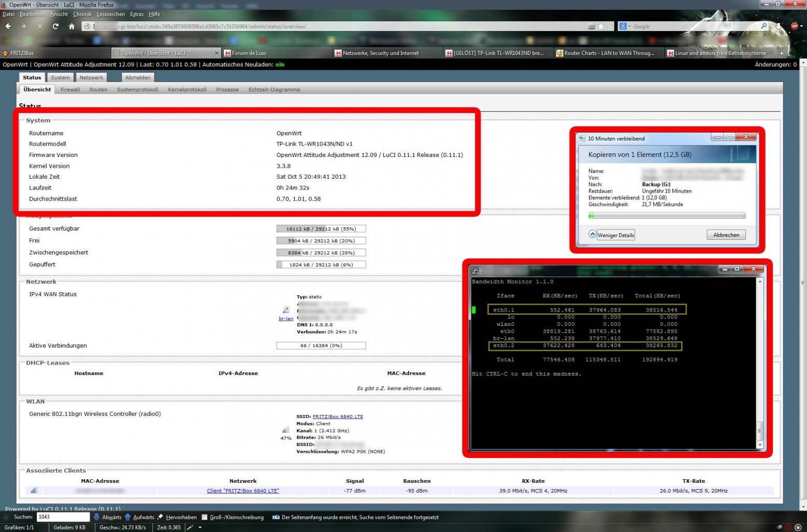Screen dimensions: 807x532
Task: Click the find bar search field
Action: click(x=63, y=517)
